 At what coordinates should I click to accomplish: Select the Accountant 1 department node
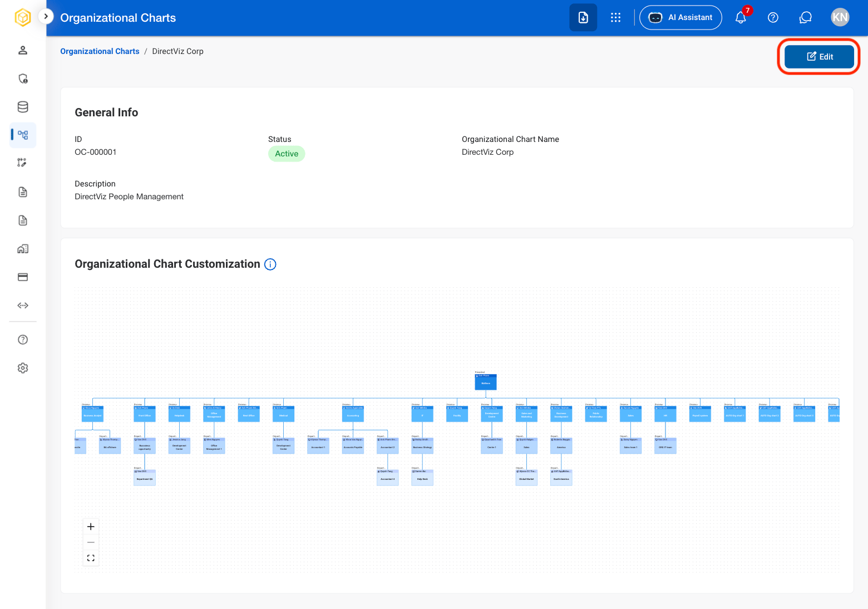pyautogui.click(x=318, y=445)
